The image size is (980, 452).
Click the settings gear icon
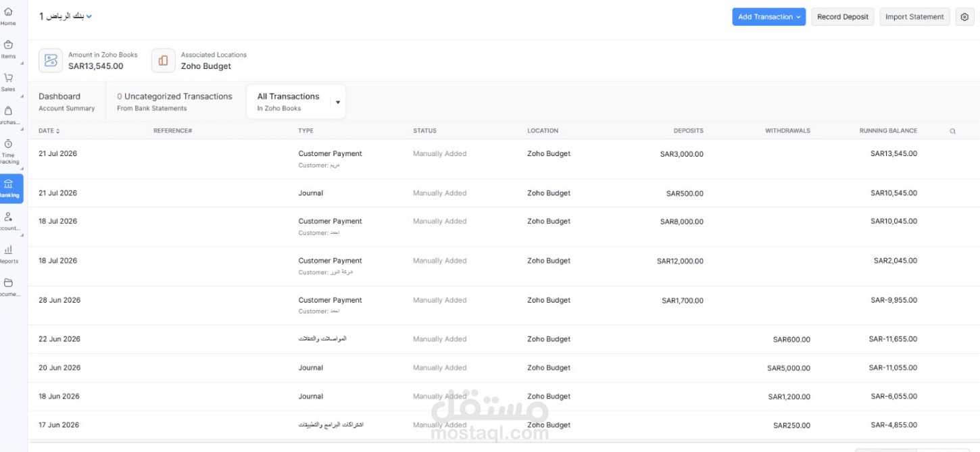tap(964, 17)
